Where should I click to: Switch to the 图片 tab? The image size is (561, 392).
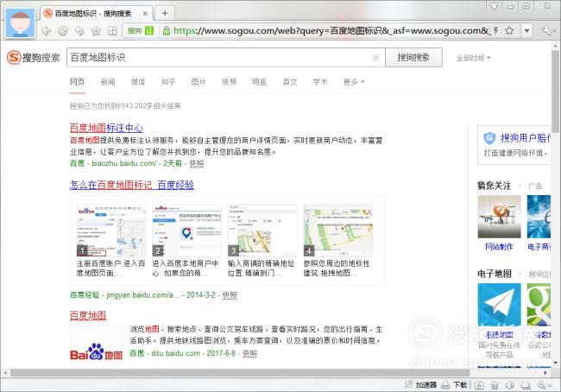coord(199,82)
